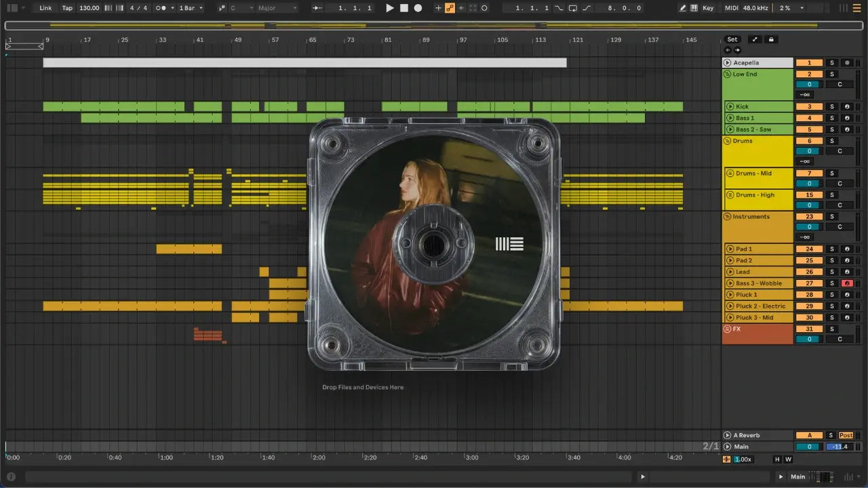Click the Stop transport button
This screenshot has width=868, height=488.
point(404,8)
